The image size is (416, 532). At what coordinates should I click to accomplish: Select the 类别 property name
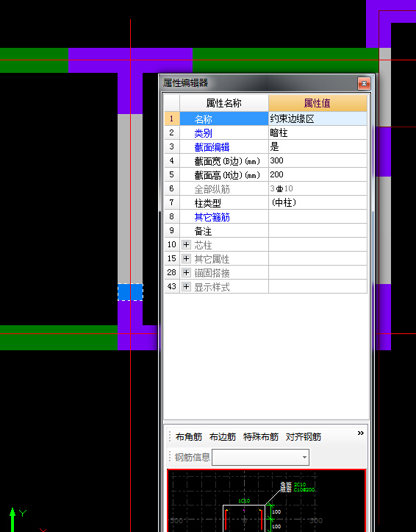[x=204, y=133]
